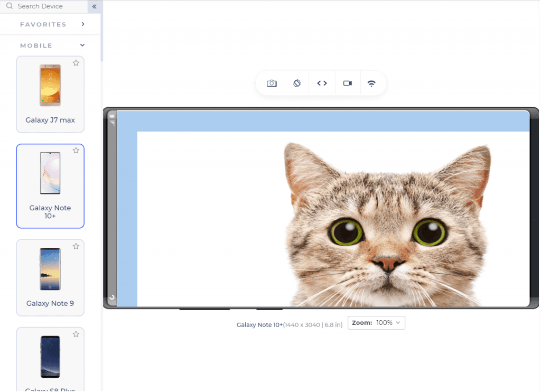The image size is (541, 392).
Task: Toggle favorite star on Galaxy Note 9
Action: [x=76, y=246]
